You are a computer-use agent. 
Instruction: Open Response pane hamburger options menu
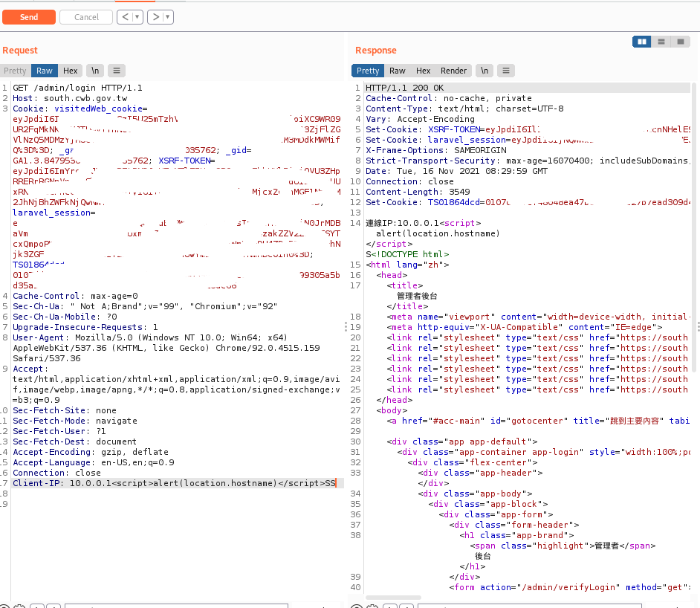click(x=506, y=71)
